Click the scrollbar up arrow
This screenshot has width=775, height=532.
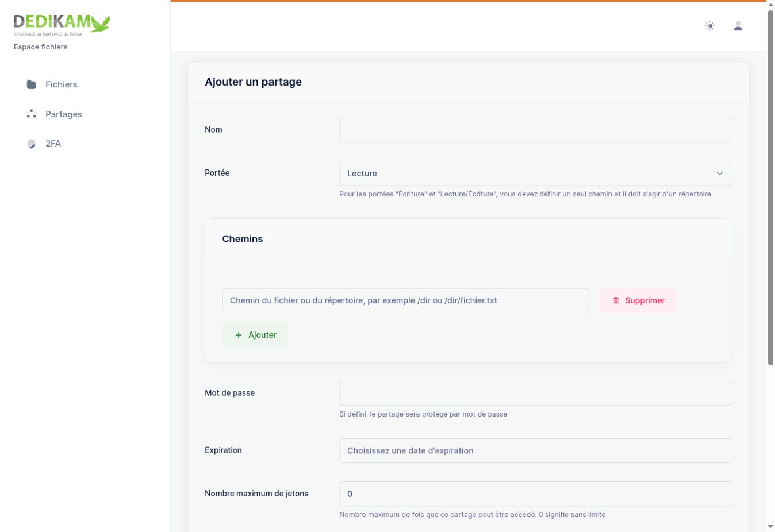[x=770, y=5]
